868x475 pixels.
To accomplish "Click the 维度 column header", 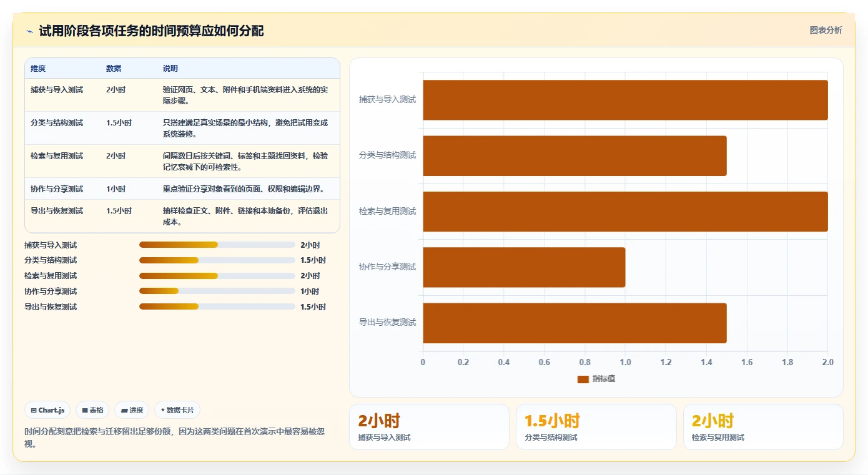I will tap(38, 69).
